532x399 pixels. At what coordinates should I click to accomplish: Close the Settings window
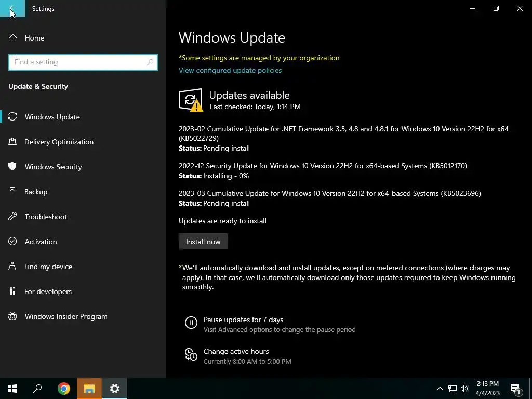click(520, 8)
